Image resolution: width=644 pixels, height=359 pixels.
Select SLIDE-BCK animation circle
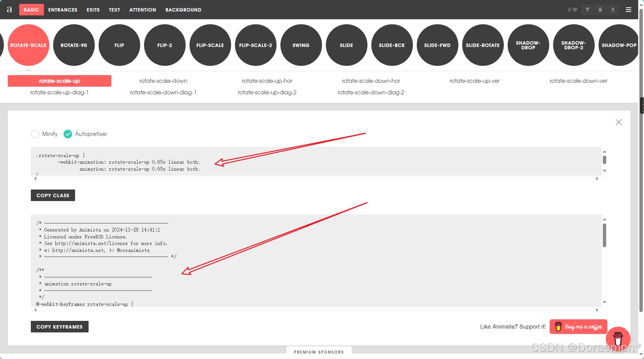click(392, 45)
